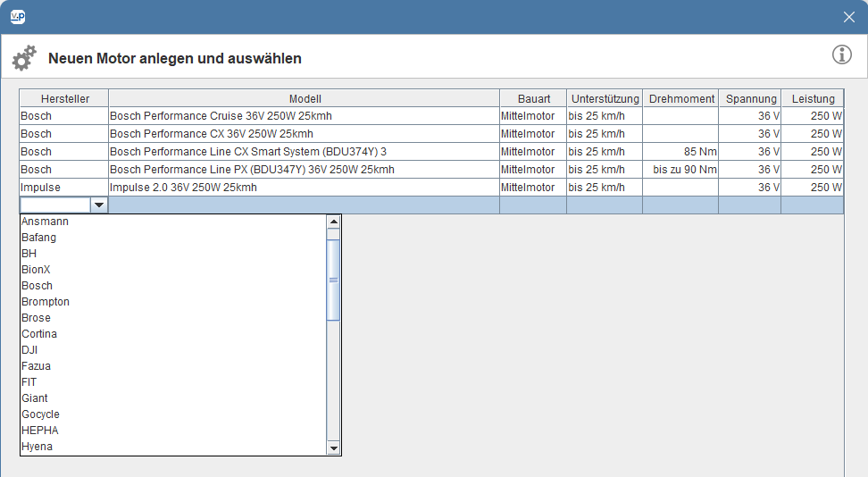The width and height of the screenshot is (868, 477).
Task: Pick Gocycle from the manufacturer list
Action: pyautogui.click(x=173, y=414)
